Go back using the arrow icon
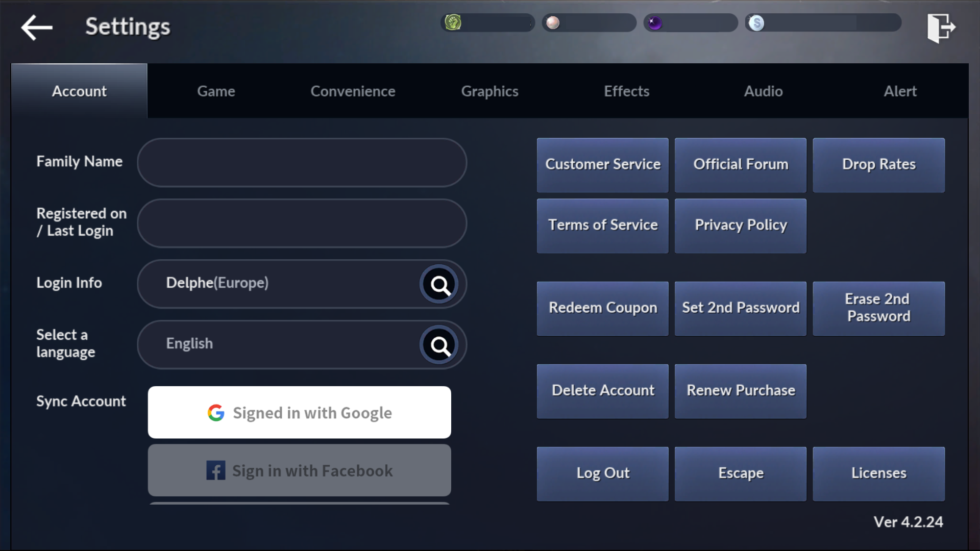This screenshot has height=551, width=980. 37,27
